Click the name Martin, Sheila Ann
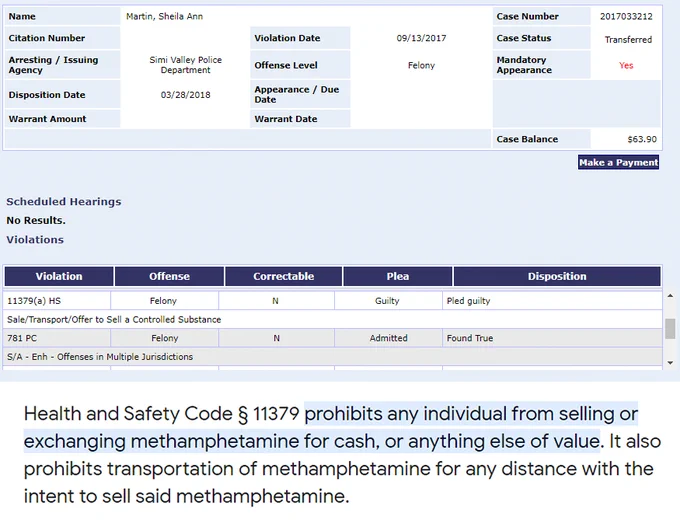Screen dimensions: 680x520 164,16
